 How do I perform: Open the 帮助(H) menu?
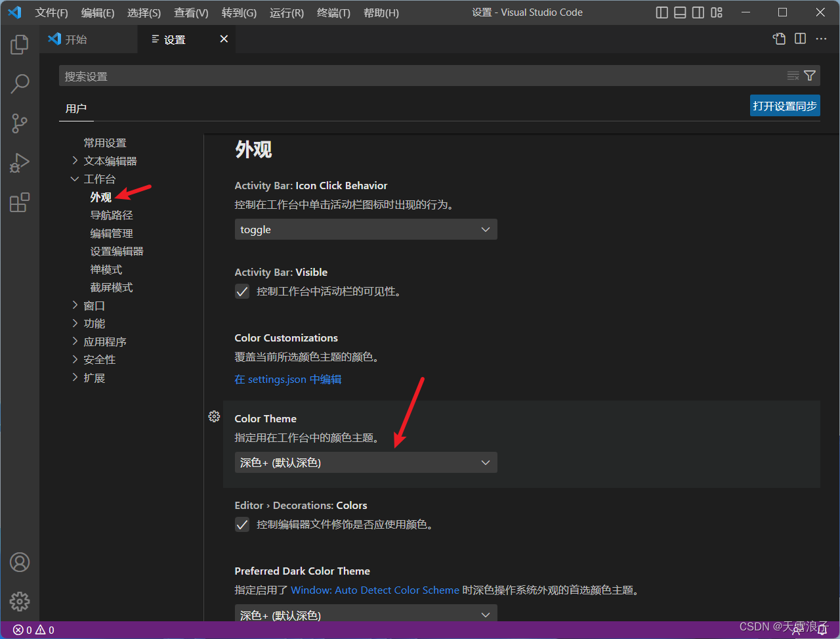(381, 13)
